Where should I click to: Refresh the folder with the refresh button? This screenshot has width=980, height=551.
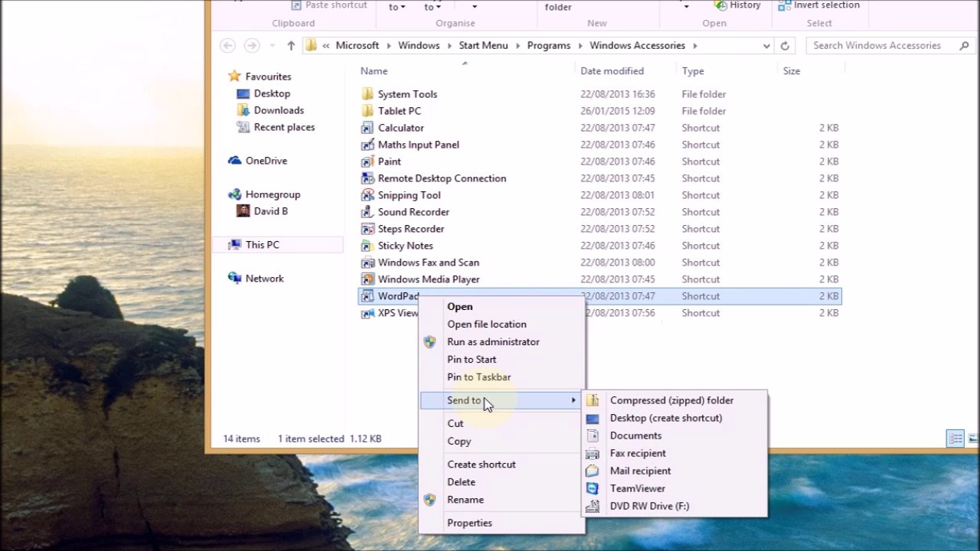(785, 46)
